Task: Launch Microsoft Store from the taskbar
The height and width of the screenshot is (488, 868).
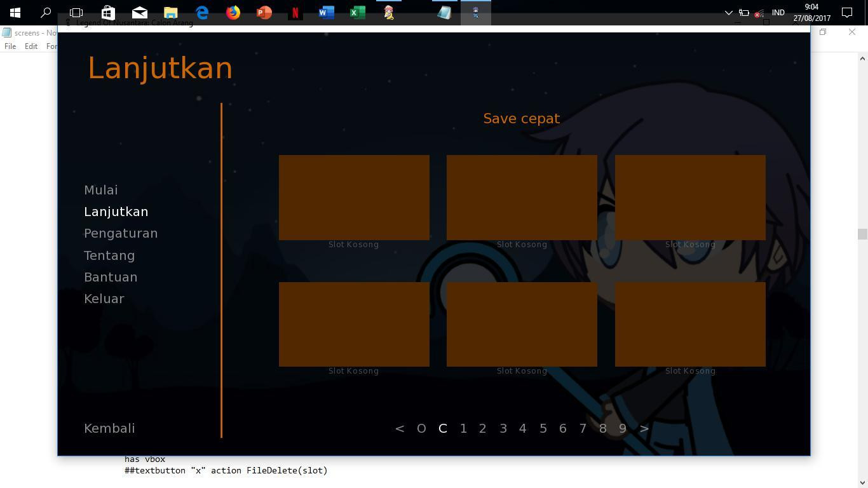Action: pyautogui.click(x=108, y=12)
